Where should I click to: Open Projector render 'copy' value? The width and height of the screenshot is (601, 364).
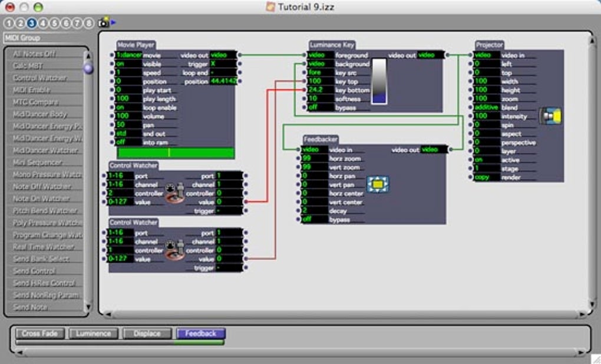click(487, 177)
